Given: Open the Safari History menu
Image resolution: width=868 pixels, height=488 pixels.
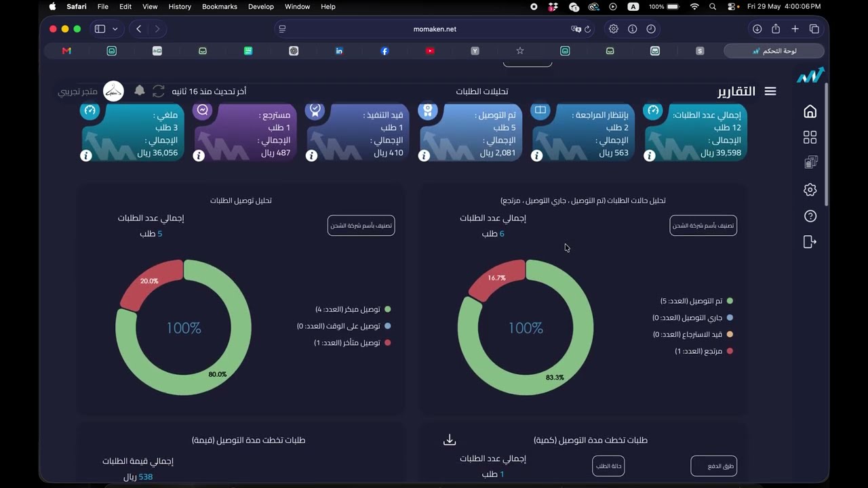Looking at the screenshot, I should (180, 7).
